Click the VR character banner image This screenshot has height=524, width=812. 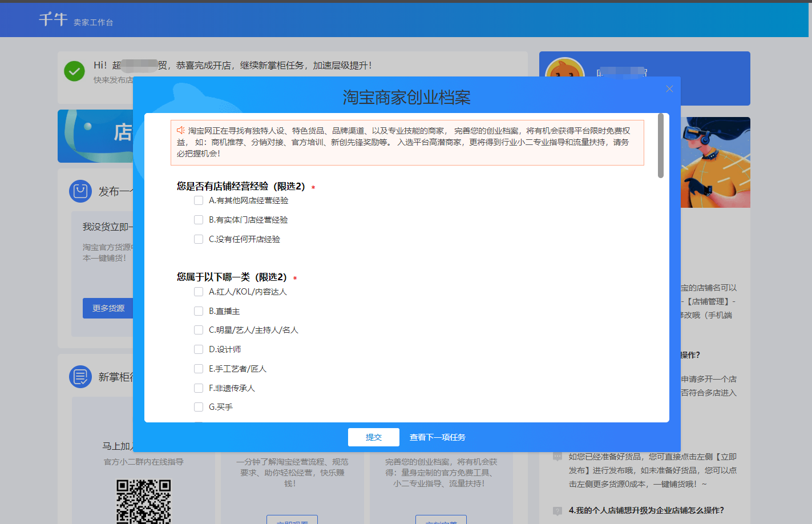[x=716, y=162]
